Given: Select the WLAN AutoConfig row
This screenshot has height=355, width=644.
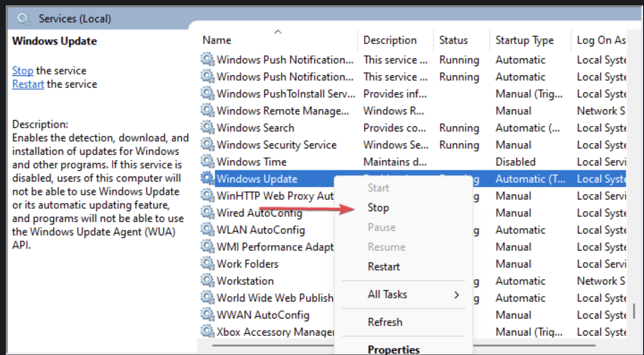Looking at the screenshot, I should click(261, 230).
